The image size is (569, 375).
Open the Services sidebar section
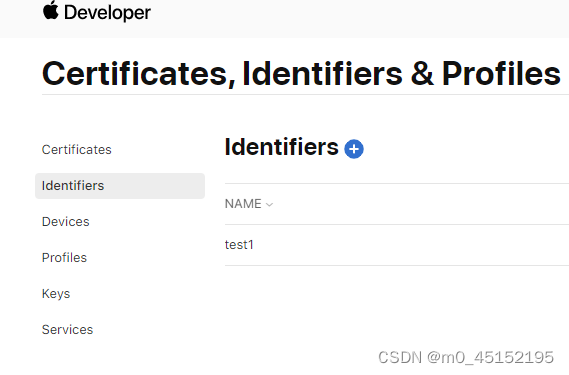(x=67, y=329)
